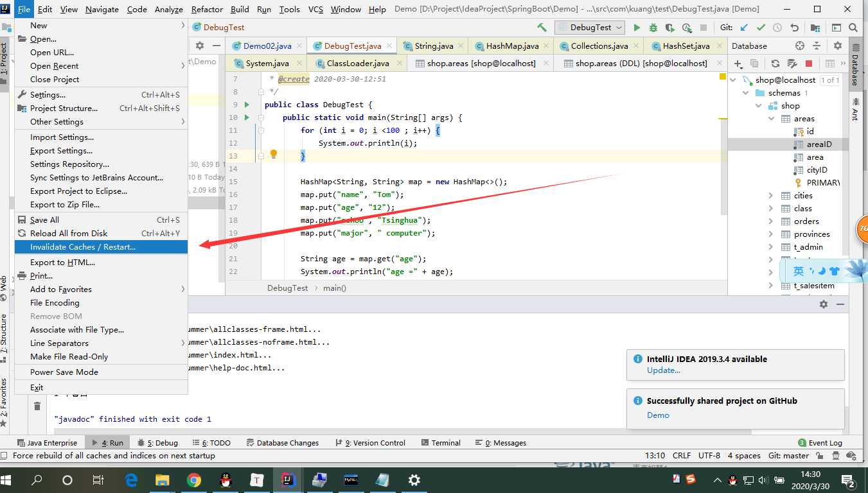Click UTF-8 encoding in status bar
The height and width of the screenshot is (493, 868).
[x=709, y=456]
